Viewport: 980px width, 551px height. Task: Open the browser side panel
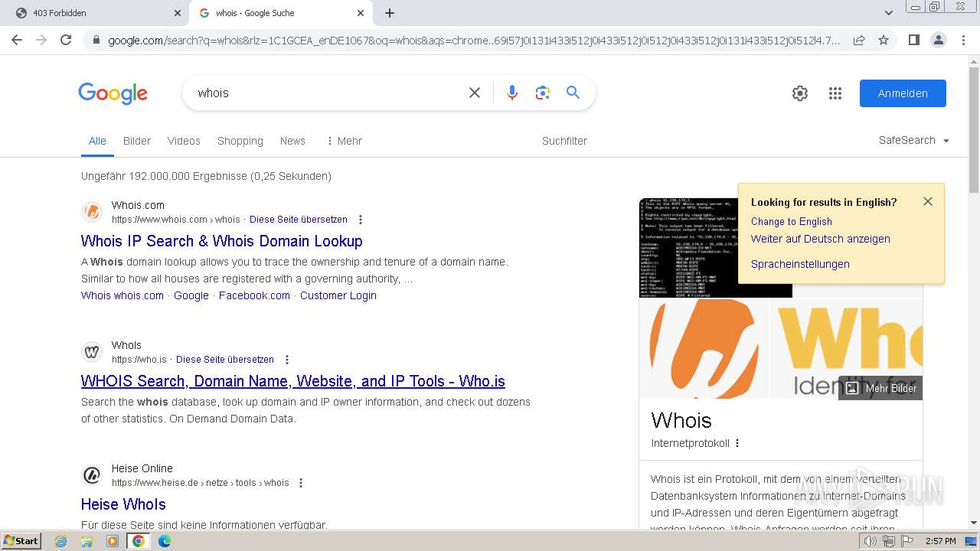click(x=913, y=40)
